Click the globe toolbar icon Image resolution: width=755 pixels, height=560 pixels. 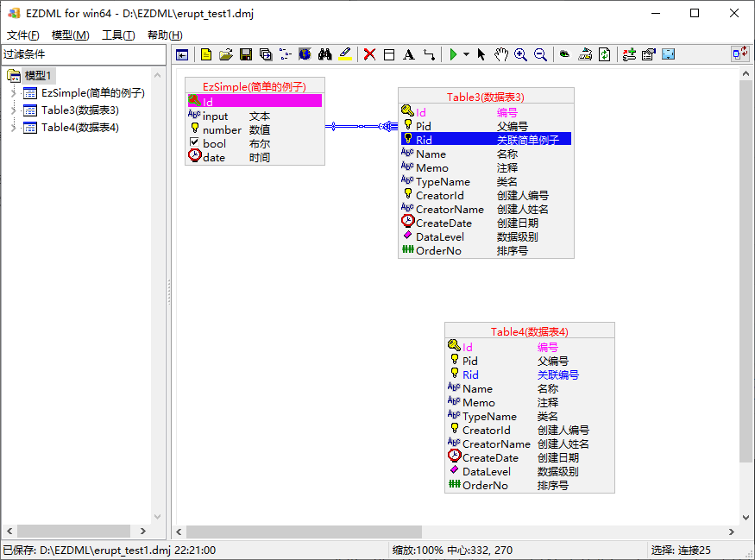point(305,54)
